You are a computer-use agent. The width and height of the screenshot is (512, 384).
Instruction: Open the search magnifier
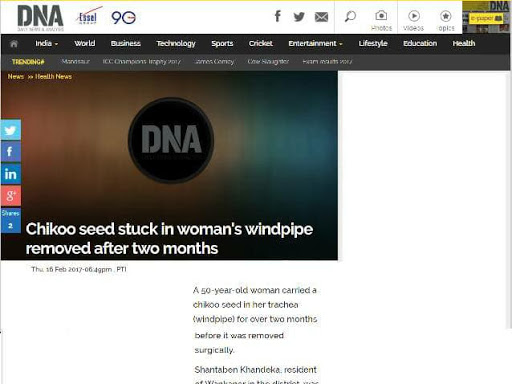(x=350, y=16)
